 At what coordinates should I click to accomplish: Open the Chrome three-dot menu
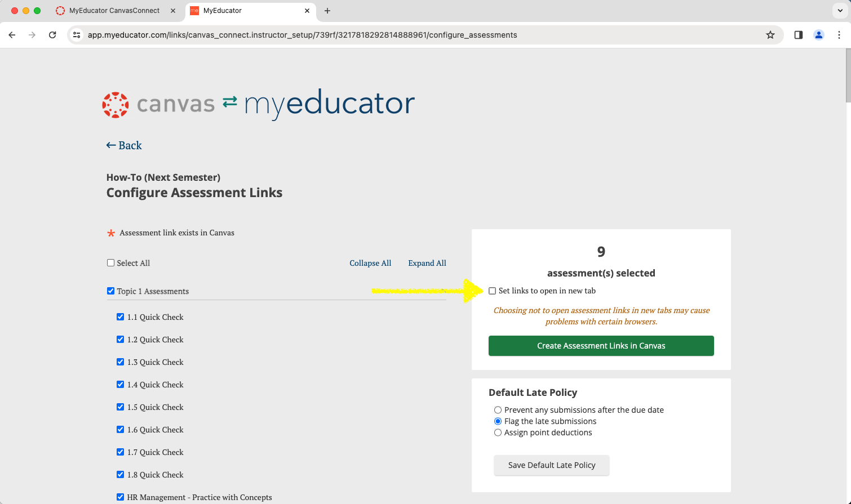pos(839,35)
